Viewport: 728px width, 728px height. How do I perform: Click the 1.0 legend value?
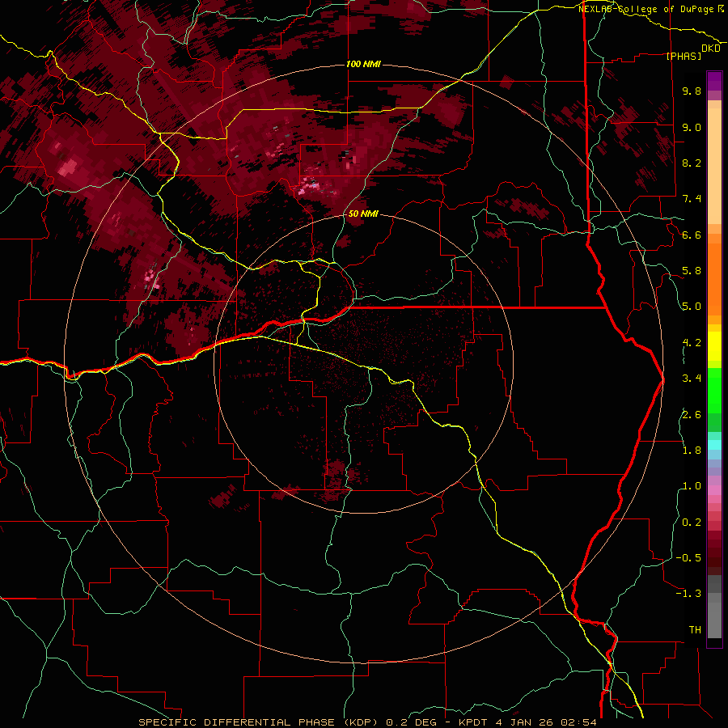pyautogui.click(x=692, y=486)
